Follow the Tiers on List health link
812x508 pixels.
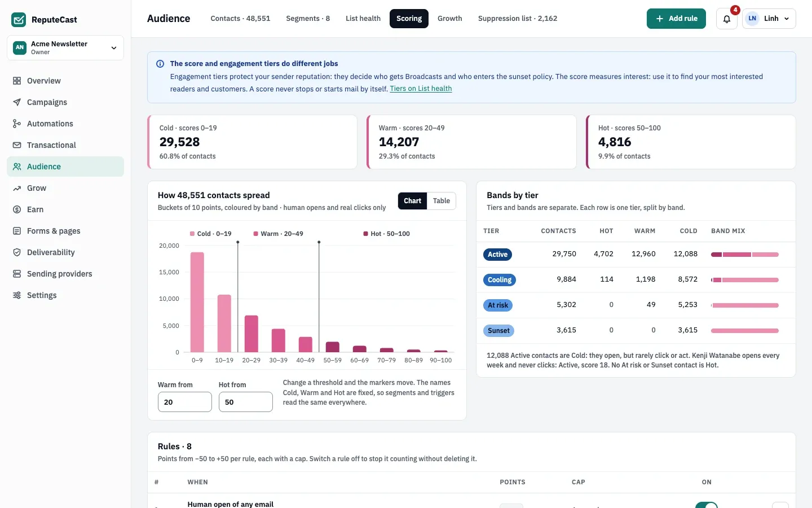click(421, 89)
